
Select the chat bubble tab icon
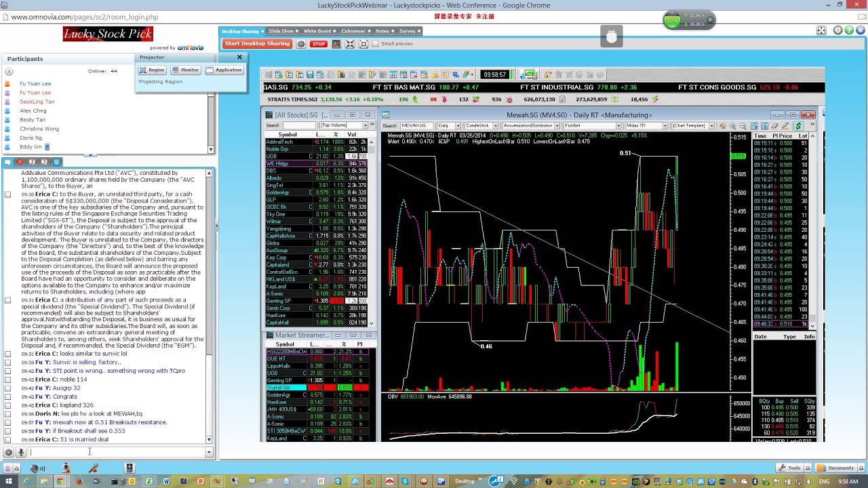tap(8, 162)
